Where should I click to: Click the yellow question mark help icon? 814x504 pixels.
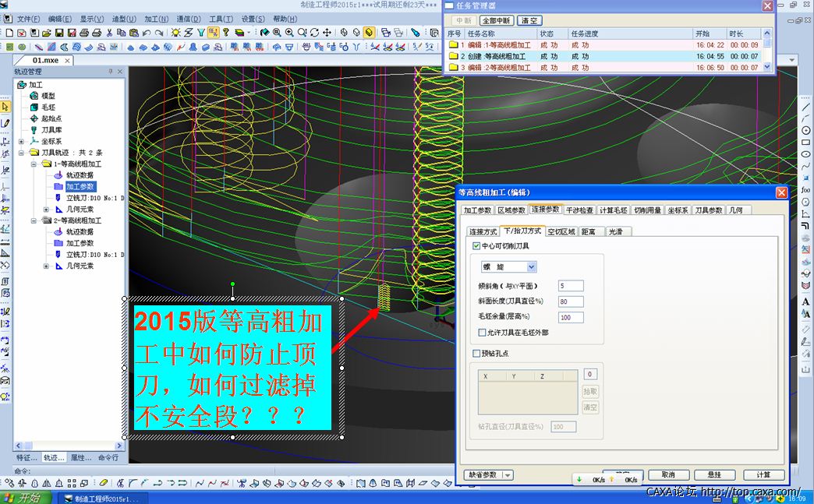point(226,33)
